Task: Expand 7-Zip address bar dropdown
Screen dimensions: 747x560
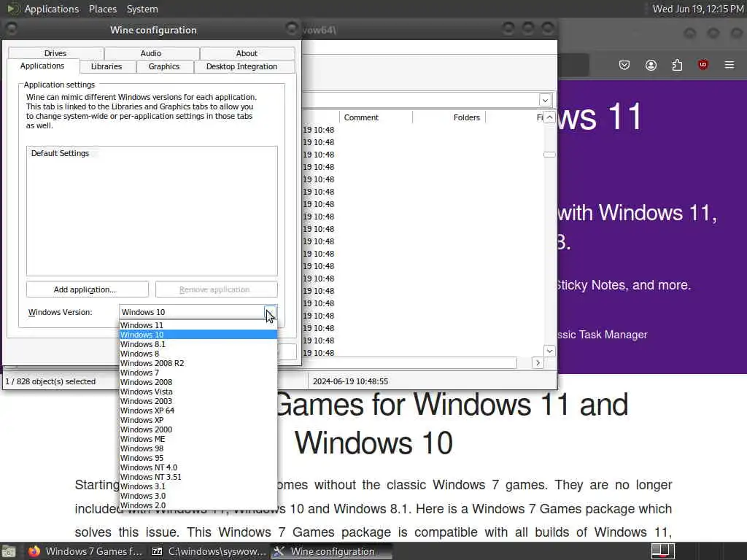Action: click(x=545, y=100)
